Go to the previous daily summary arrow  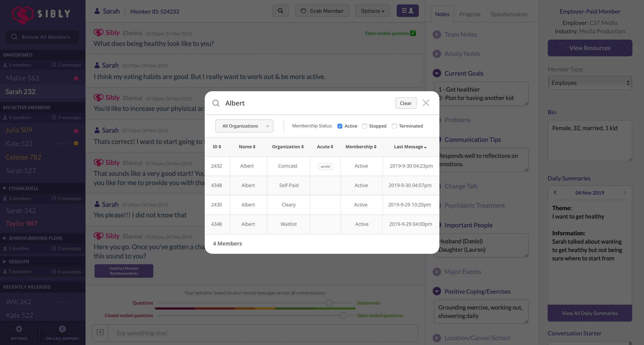[555, 193]
